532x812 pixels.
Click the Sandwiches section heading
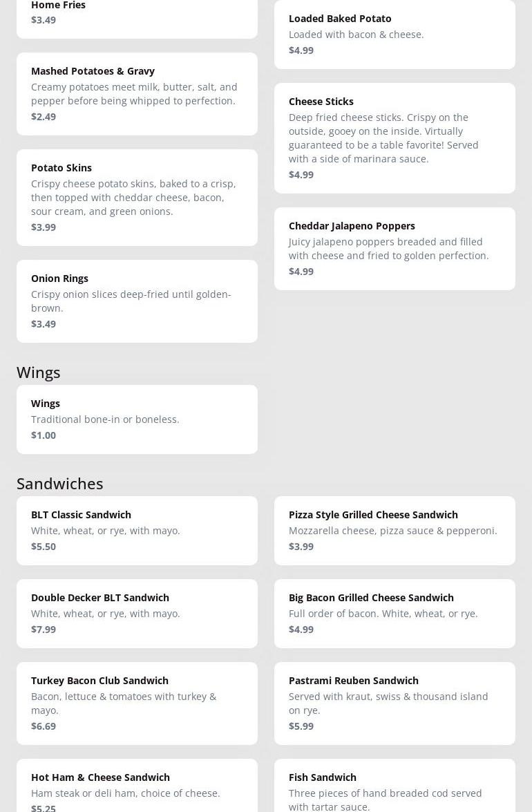point(60,483)
